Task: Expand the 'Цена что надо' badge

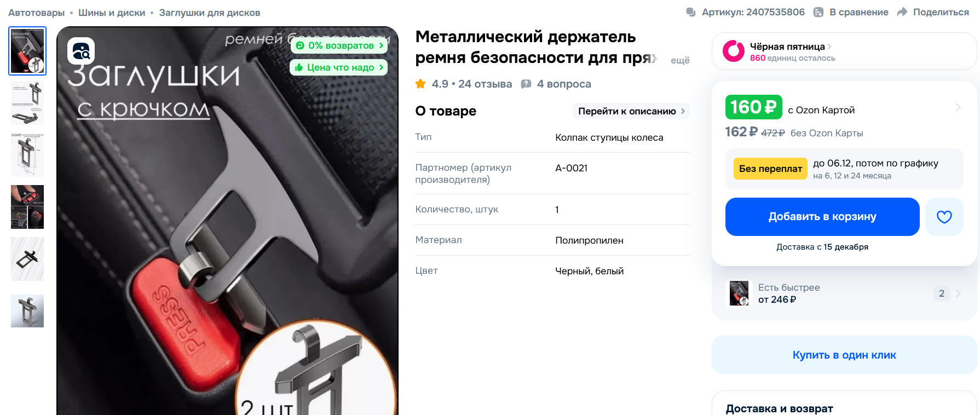Action: pos(338,67)
